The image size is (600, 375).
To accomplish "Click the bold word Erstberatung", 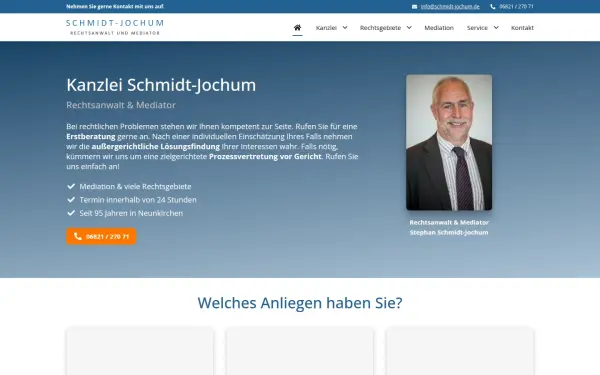I will pos(91,137).
